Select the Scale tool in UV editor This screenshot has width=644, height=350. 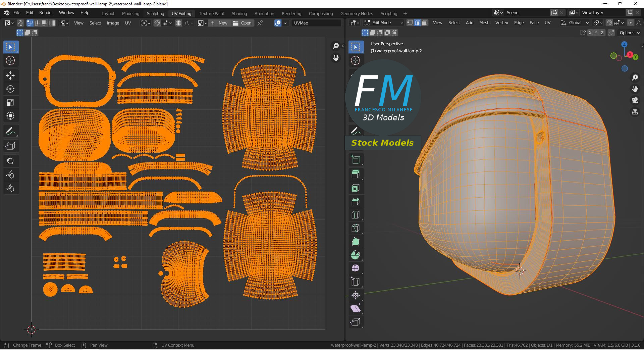coord(10,102)
